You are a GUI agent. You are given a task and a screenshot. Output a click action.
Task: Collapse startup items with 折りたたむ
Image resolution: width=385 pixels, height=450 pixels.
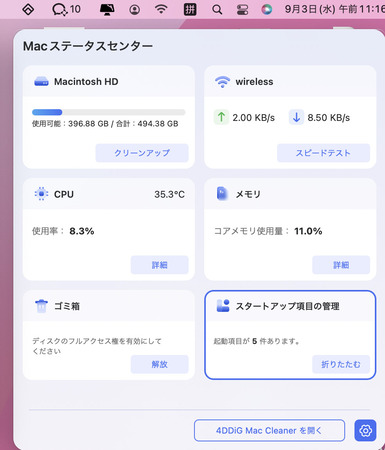[x=341, y=364]
